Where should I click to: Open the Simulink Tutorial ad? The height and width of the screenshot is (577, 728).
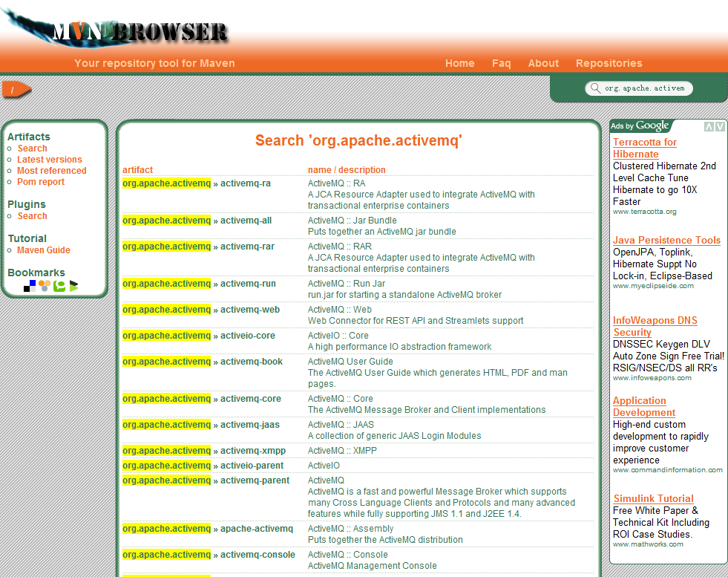(653, 498)
